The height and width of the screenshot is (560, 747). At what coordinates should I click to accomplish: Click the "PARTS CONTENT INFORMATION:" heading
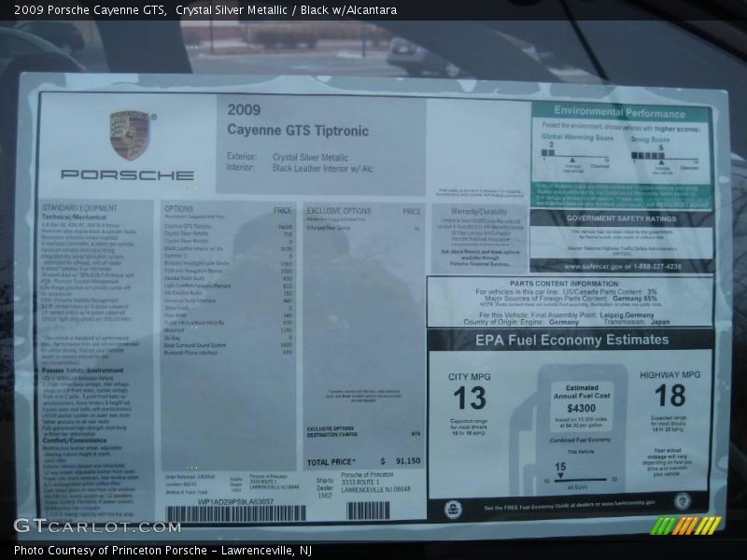pos(565,284)
